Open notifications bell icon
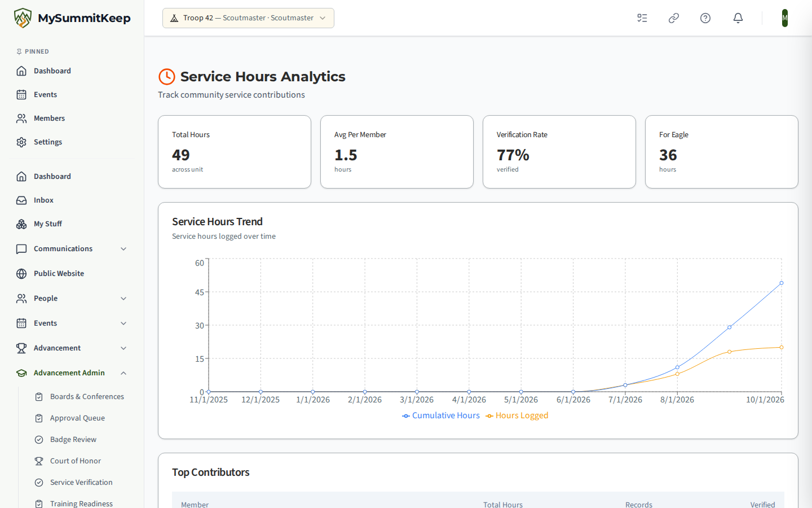Image resolution: width=812 pixels, height=508 pixels. click(x=738, y=18)
